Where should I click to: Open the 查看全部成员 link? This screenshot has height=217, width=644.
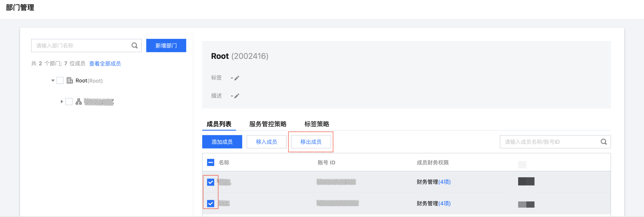tap(105, 64)
